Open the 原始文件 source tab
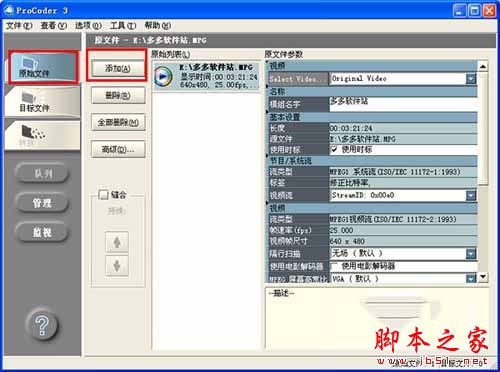500x372 pixels. (43, 67)
